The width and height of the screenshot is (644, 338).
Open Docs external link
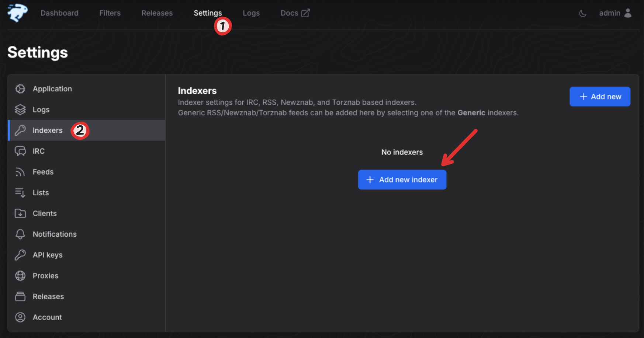[295, 13]
